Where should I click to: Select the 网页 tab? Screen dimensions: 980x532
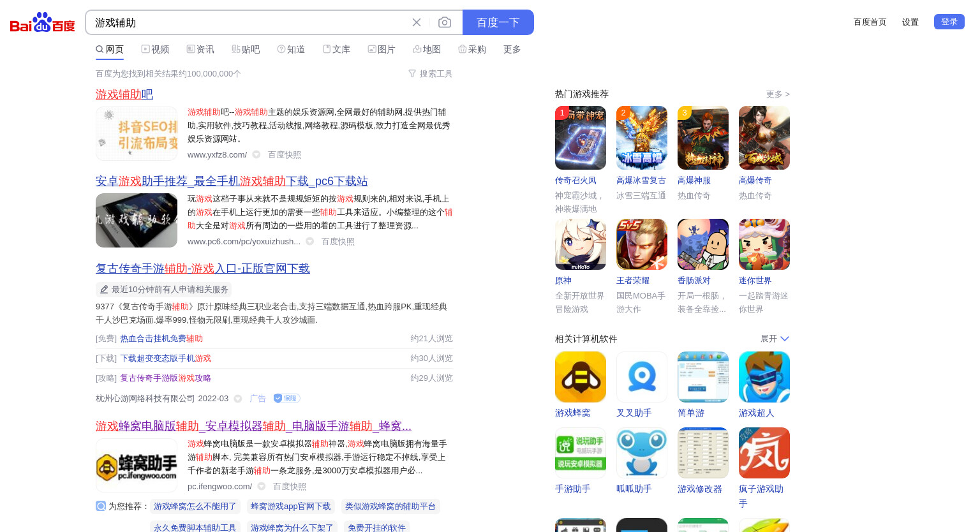110,49
